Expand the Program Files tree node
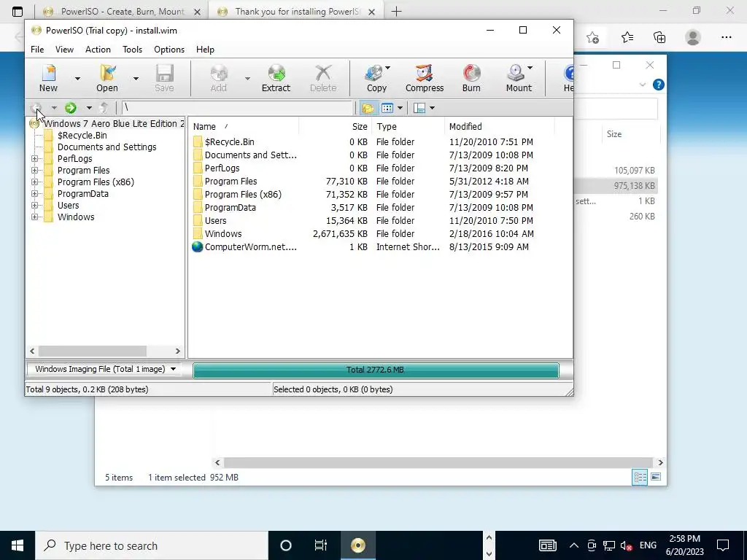Screen dimensions: 747x560 (x=34, y=170)
